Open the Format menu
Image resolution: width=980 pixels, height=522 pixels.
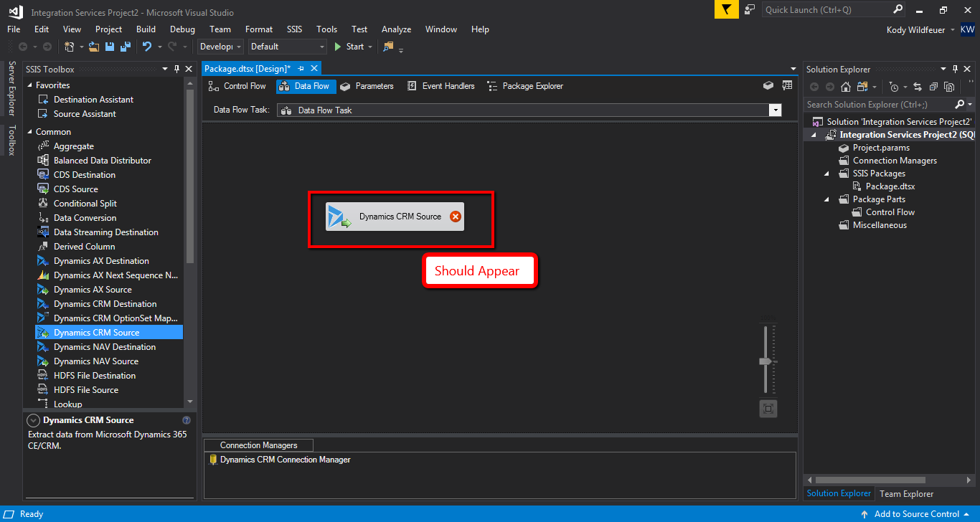259,29
